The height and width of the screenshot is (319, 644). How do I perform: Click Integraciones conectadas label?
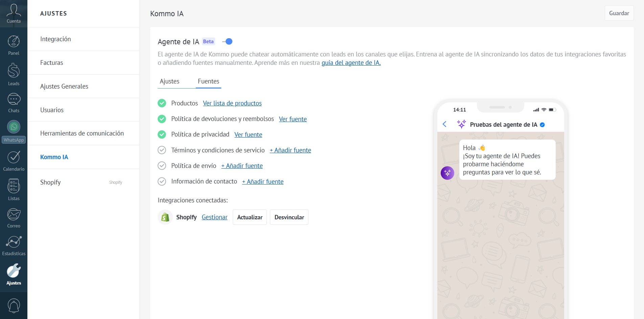tap(193, 200)
